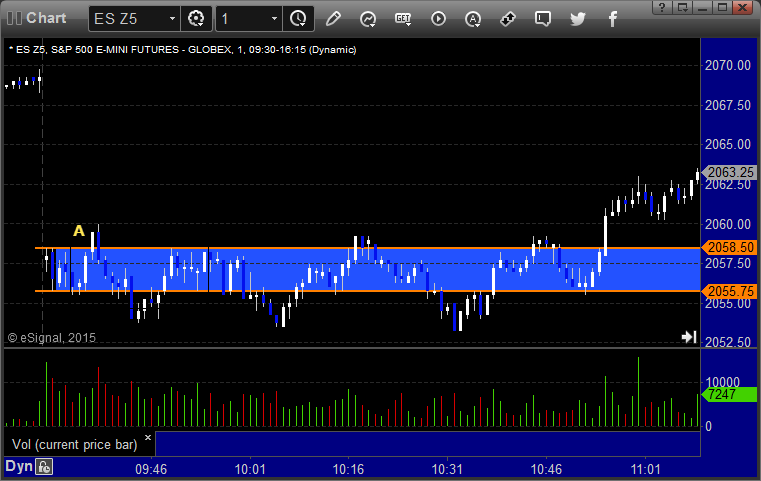Image resolution: width=761 pixels, height=481 pixels.
Task: Click the Dyn scaling label
Action: tap(19, 467)
